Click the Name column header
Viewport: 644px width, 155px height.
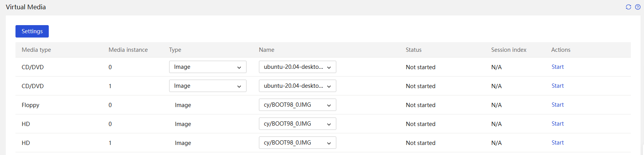tap(267, 50)
